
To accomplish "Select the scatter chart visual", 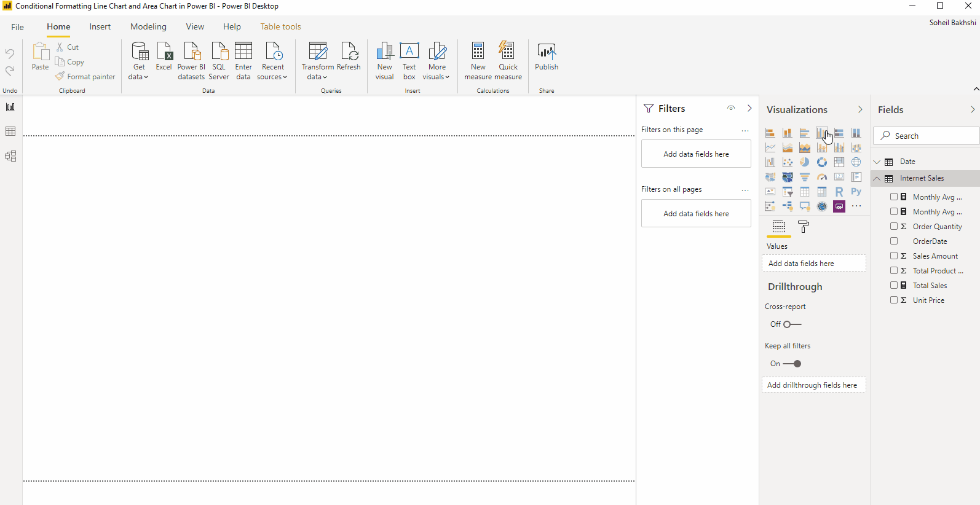I will tap(787, 162).
